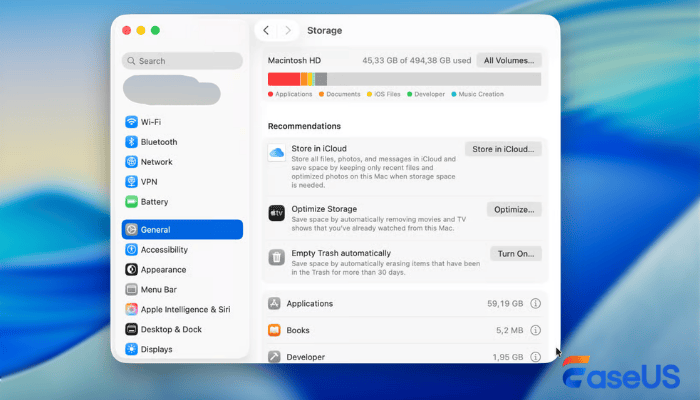This screenshot has width=700, height=400.
Task: Open Displays settings icon
Action: tap(131, 349)
